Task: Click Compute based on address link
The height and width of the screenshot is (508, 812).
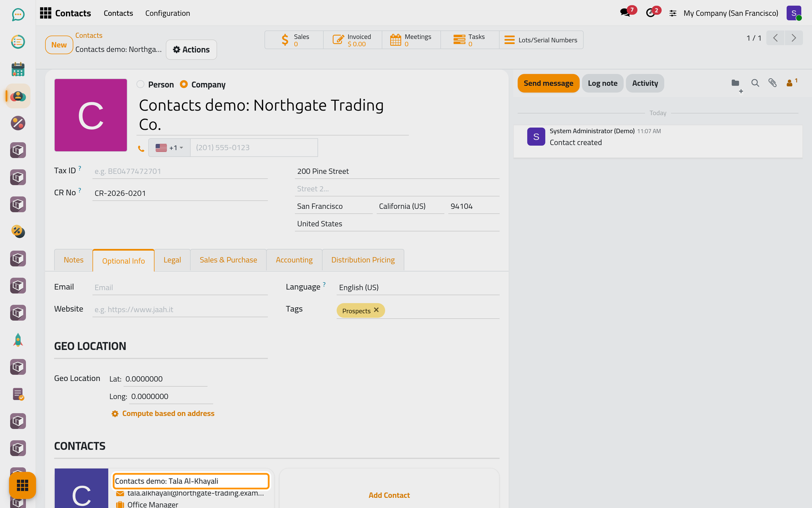Action: click(163, 414)
